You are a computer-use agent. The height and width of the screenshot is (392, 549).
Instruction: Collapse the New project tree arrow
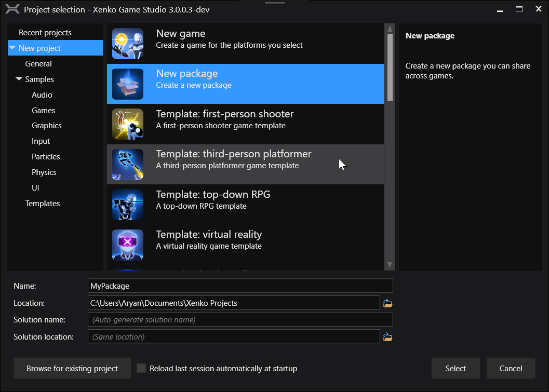coord(12,48)
